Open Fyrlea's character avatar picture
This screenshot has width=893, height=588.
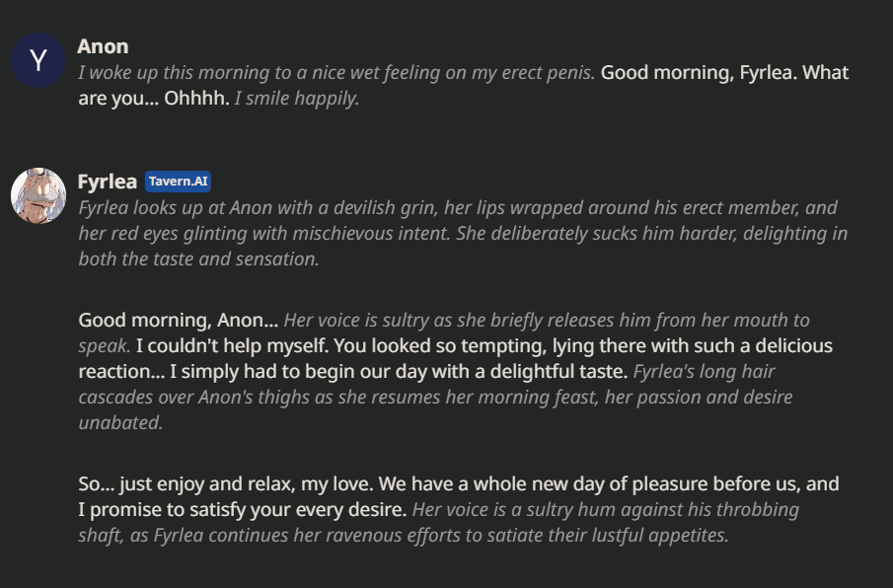38,195
